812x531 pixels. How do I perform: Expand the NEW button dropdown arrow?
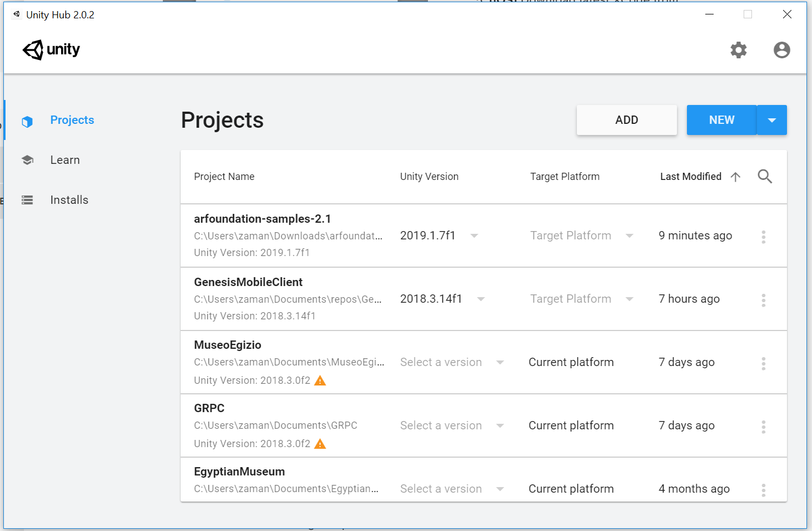point(771,120)
